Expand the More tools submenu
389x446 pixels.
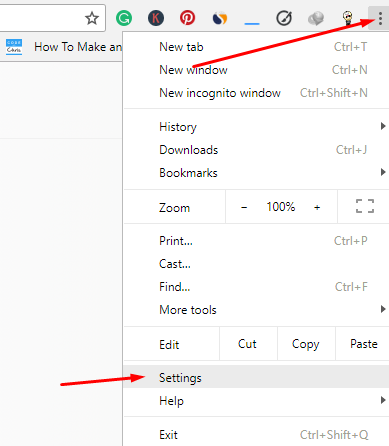[256, 310]
